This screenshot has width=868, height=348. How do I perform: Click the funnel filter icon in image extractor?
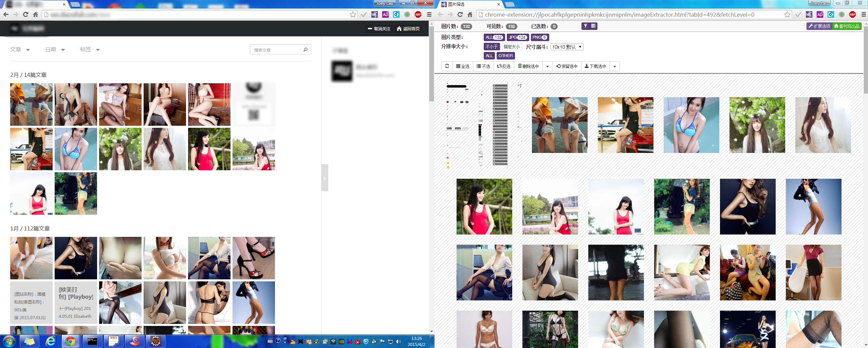(x=586, y=26)
